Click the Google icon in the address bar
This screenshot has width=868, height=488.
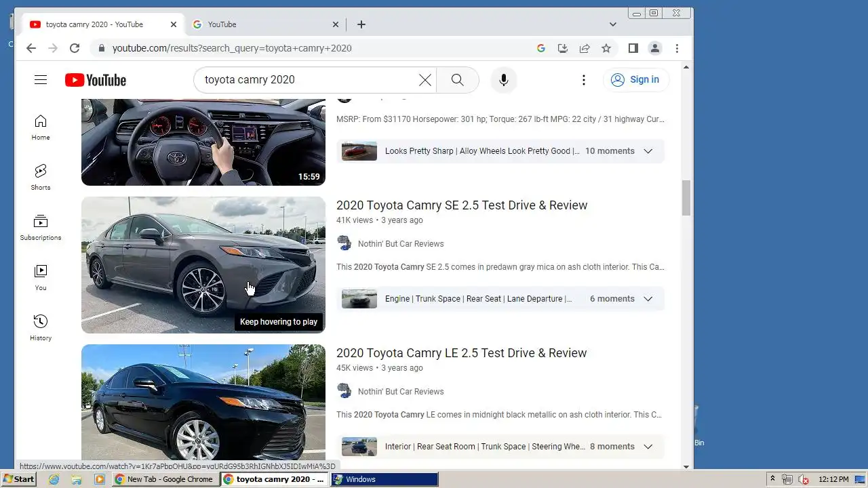(541, 48)
